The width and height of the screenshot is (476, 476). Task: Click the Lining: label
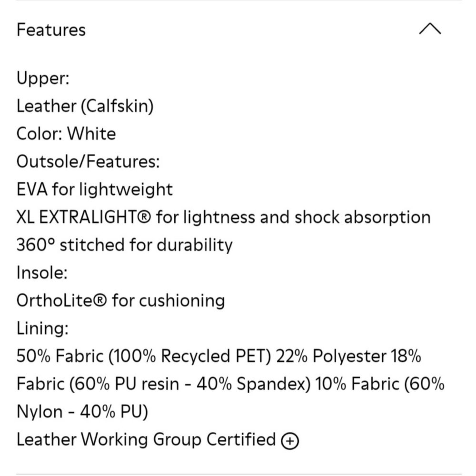click(x=42, y=328)
